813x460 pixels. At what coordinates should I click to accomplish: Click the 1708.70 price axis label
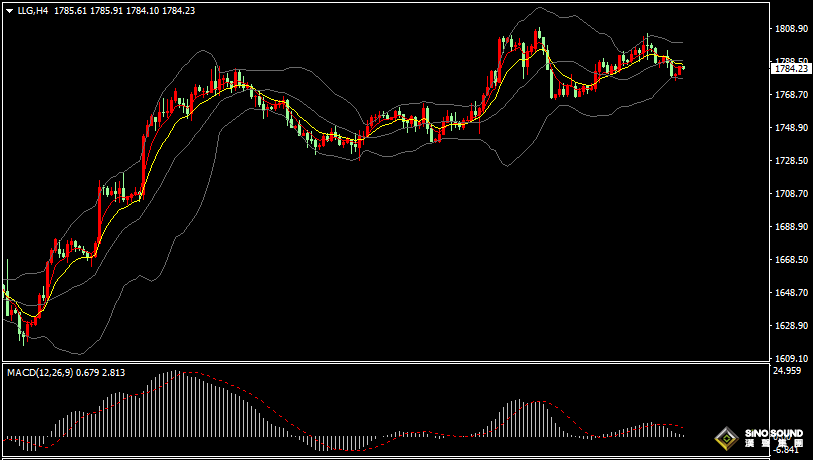[792, 193]
